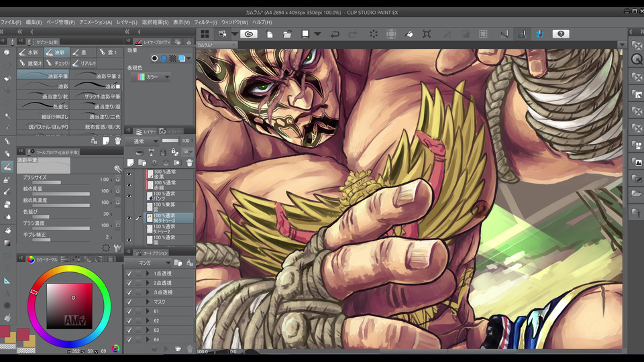The height and width of the screenshot is (362, 644).
Task: Delete layer with trash icon
Action: pyautogui.click(x=189, y=162)
